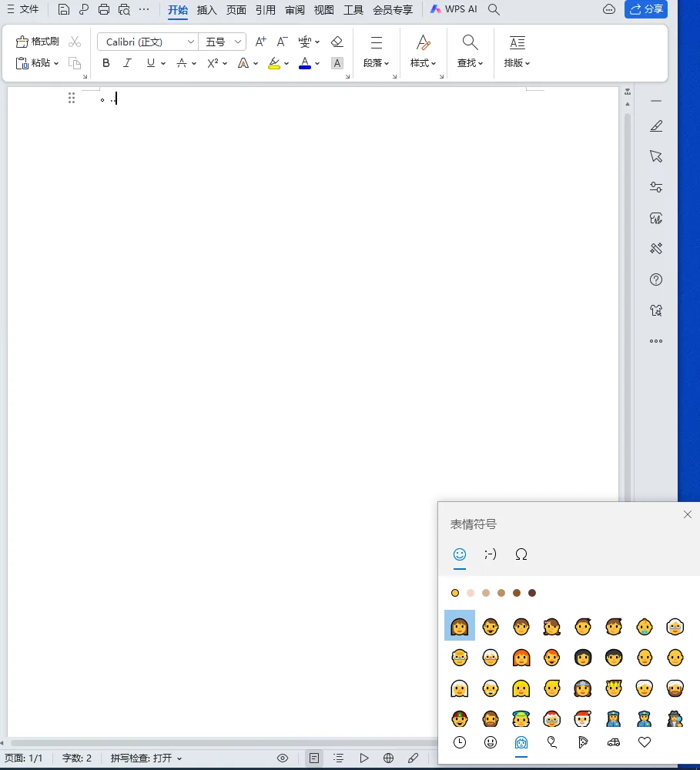Switch to kaomoji ;-) tab in emoji panel
This screenshot has height=770, width=700.
491,554
